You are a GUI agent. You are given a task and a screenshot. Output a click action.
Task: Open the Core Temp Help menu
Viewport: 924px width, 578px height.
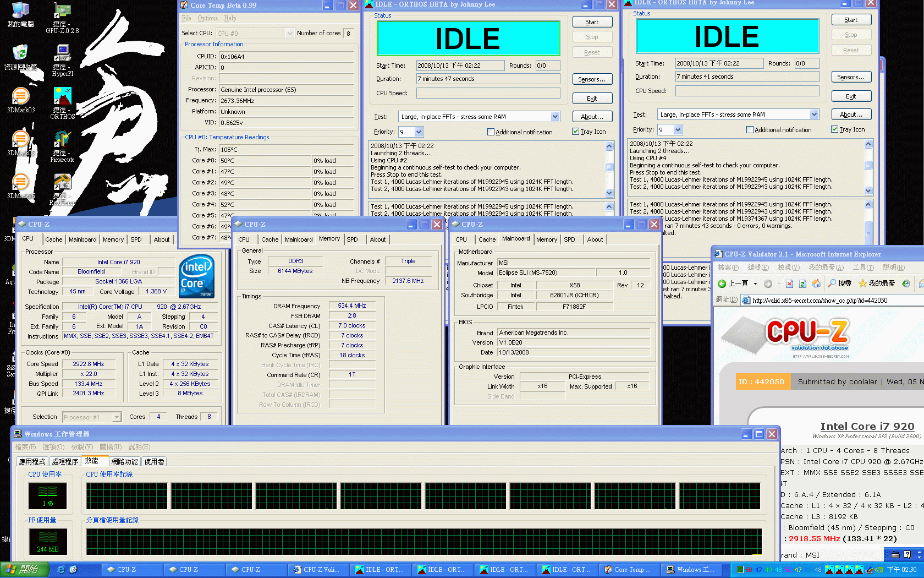coord(230,18)
